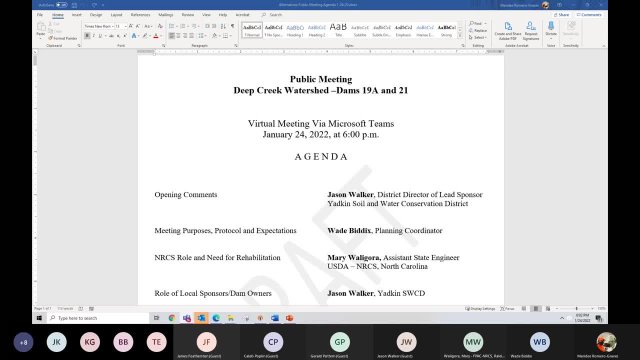Open the Select dropdown in Editing group
The image size is (640, 360).
click(478, 38)
